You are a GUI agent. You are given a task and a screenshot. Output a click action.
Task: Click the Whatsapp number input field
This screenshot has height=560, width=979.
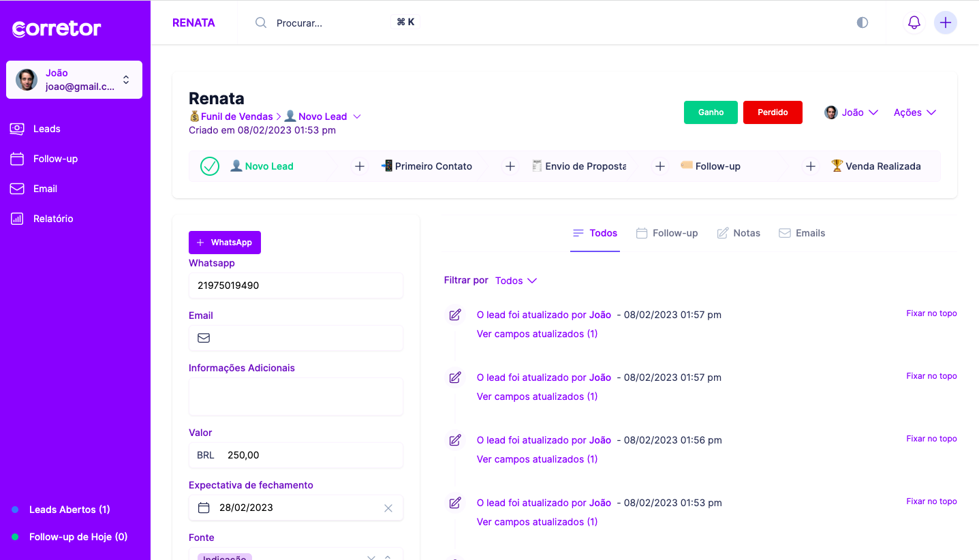296,285
